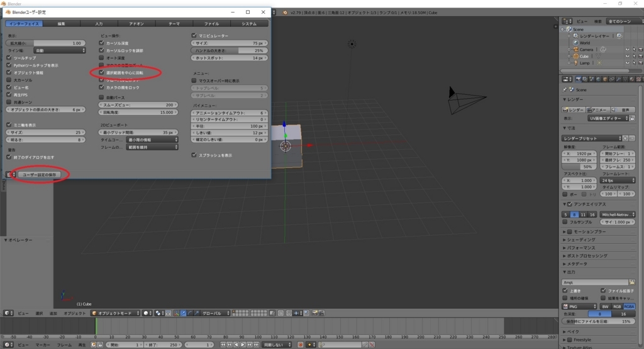644x349 pixels.
Task: Open the レンダープリセット dropdown
Action: pos(591,138)
